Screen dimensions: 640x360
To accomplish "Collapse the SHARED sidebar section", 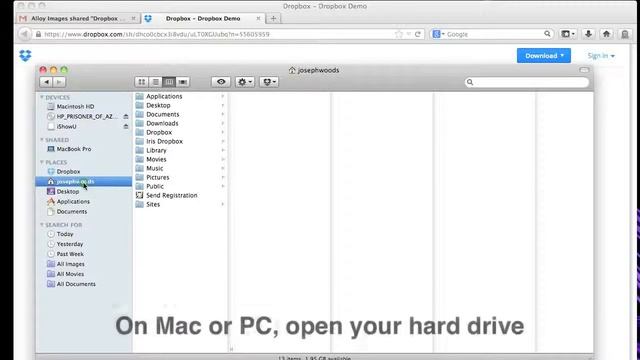I will [42, 140].
